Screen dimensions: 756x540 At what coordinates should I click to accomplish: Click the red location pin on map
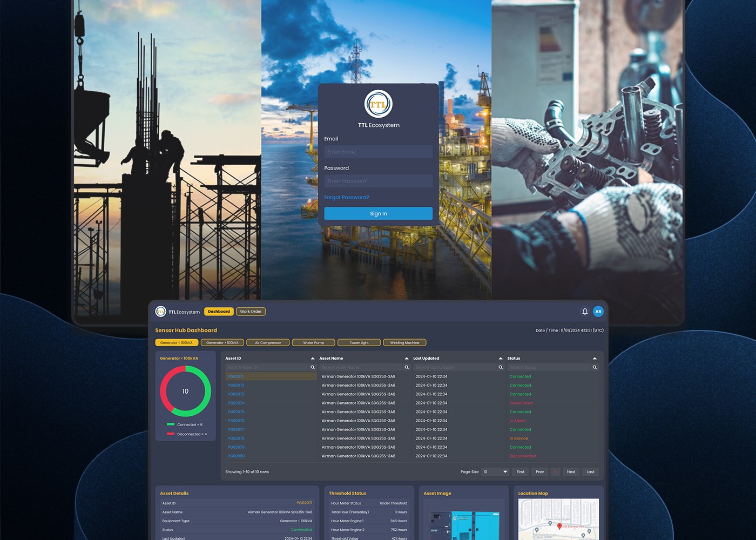pos(559,526)
